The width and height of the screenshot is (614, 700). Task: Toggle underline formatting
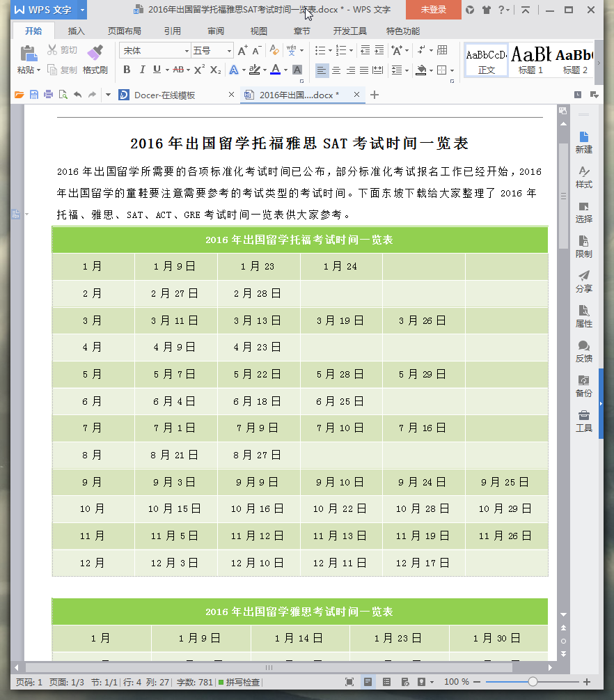click(x=157, y=70)
